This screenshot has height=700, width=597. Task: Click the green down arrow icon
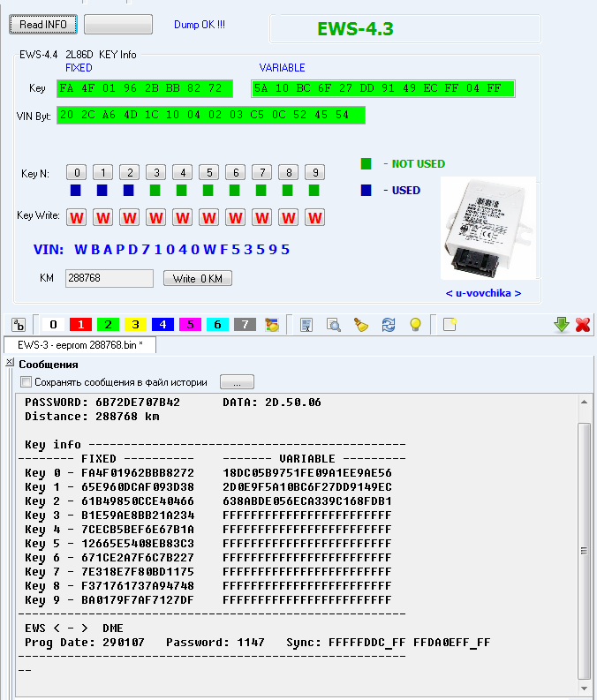(561, 325)
